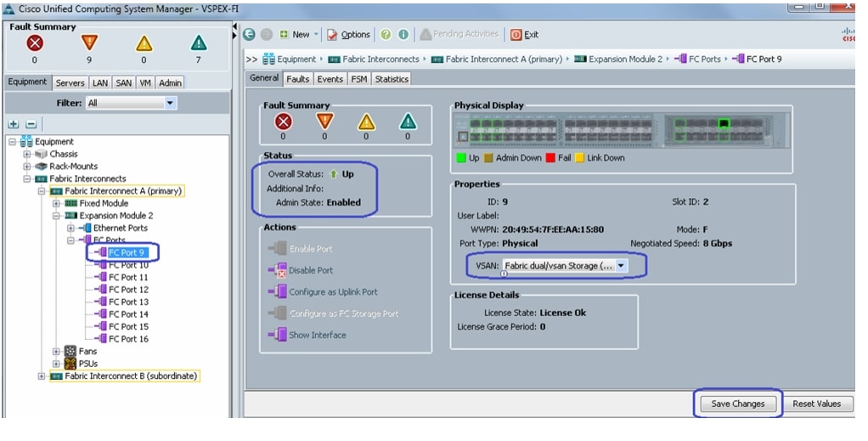Select FC Port 16 in the tree
Image resolution: width=868 pixels, height=441 pixels.
pos(128,339)
